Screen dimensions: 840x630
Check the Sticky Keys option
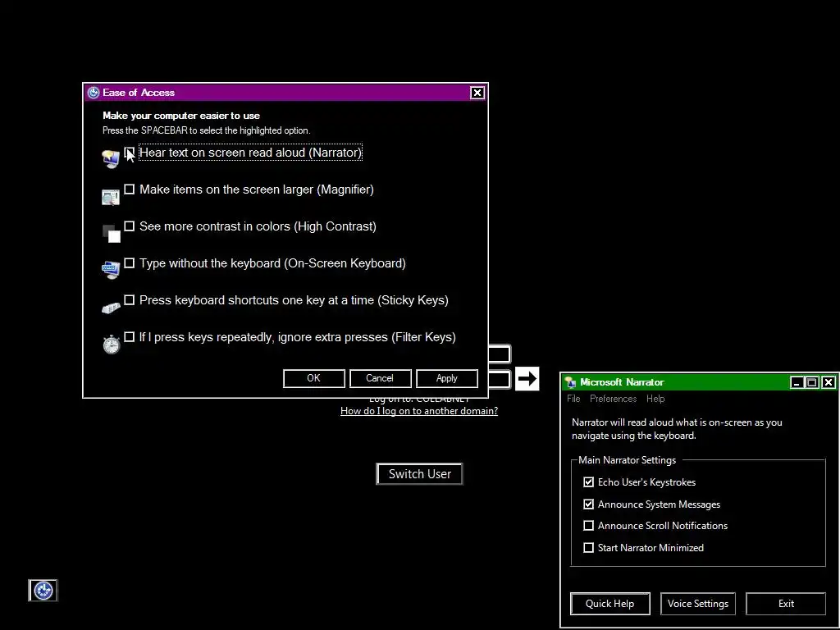129,300
